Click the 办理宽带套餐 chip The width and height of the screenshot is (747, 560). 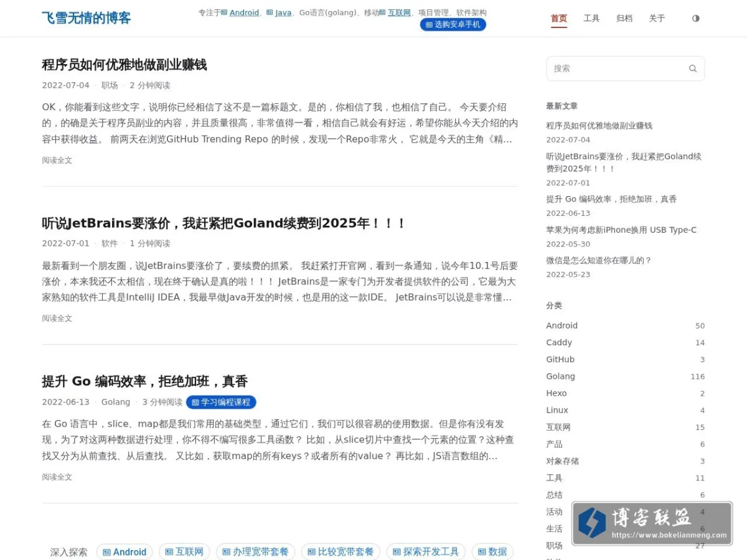[x=255, y=552]
